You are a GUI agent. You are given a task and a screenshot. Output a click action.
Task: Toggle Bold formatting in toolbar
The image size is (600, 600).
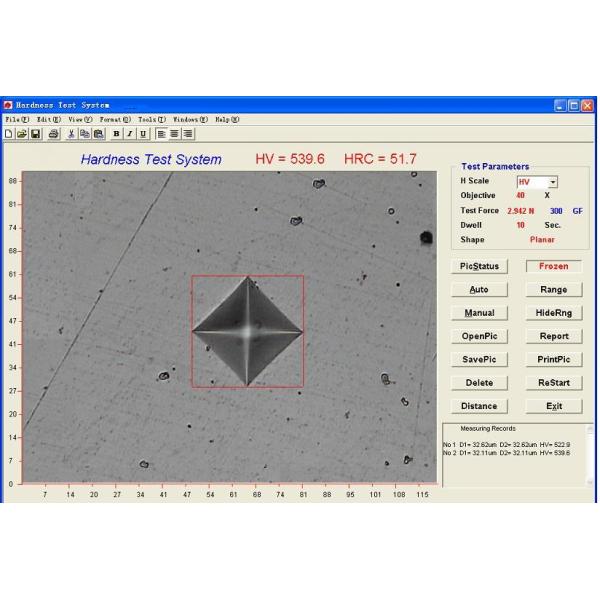(117, 133)
